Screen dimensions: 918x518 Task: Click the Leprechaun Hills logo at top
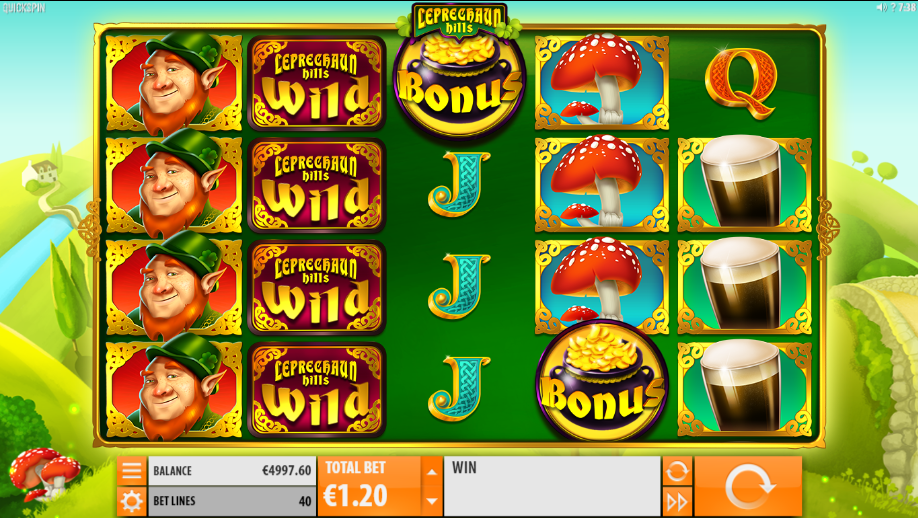(459, 21)
